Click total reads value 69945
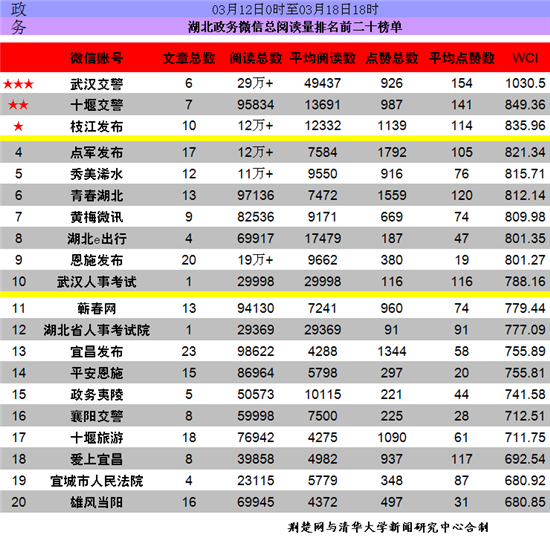 [x=256, y=502]
